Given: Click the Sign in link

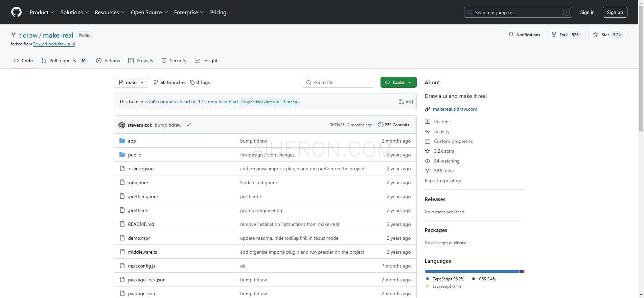Looking at the screenshot, I should (x=587, y=12).
